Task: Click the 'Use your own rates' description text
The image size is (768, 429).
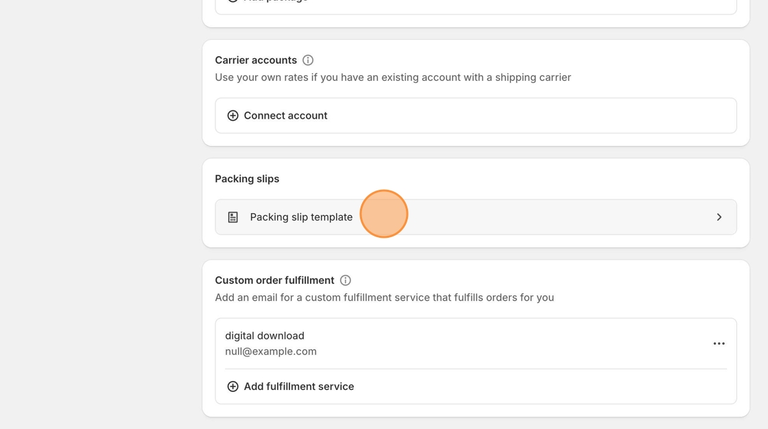Action: click(392, 77)
